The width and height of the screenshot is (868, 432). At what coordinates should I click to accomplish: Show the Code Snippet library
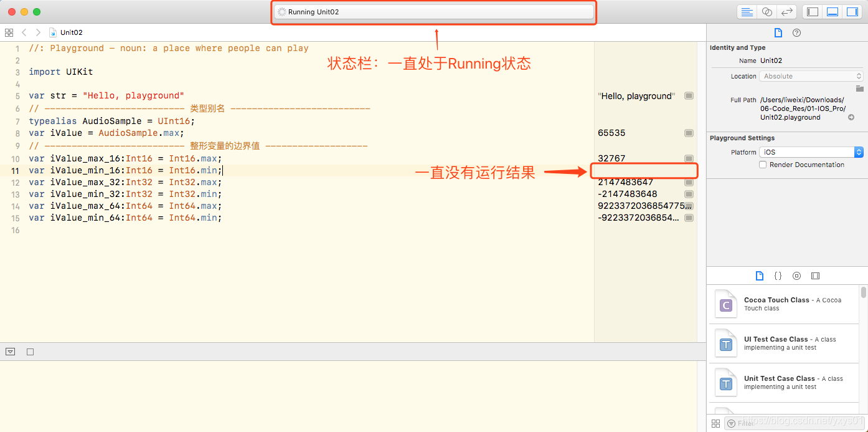(x=778, y=276)
